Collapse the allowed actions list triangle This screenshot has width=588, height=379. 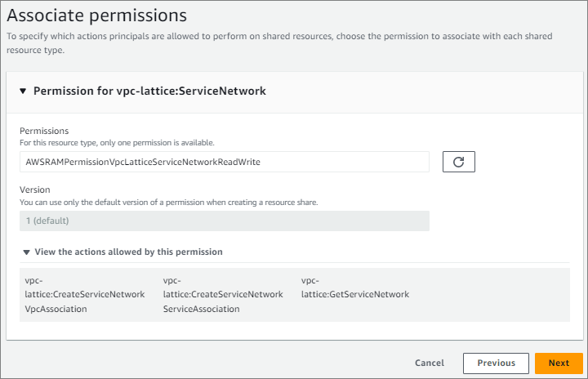(x=26, y=252)
